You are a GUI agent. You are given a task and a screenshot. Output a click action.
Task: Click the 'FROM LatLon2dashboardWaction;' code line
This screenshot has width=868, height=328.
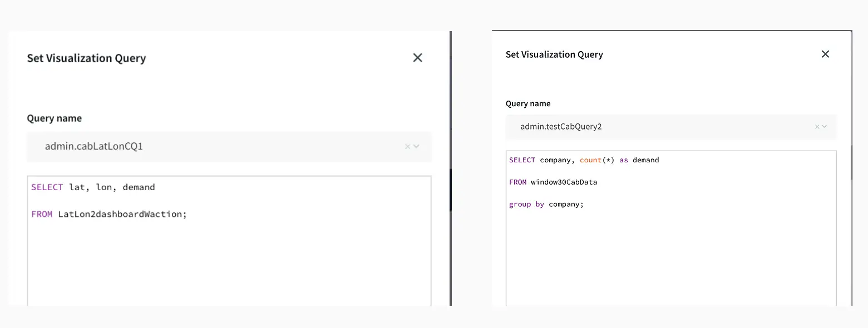[x=109, y=214]
